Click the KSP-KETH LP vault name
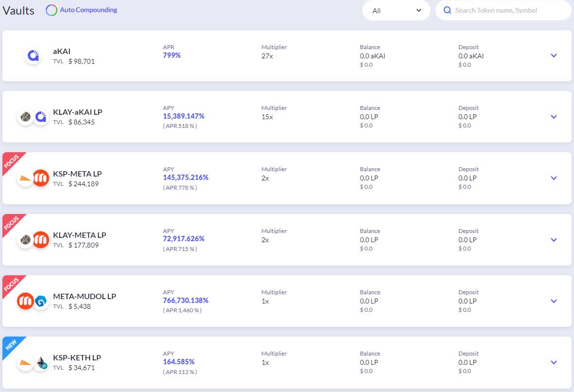This screenshot has width=574, height=392. coord(77,357)
